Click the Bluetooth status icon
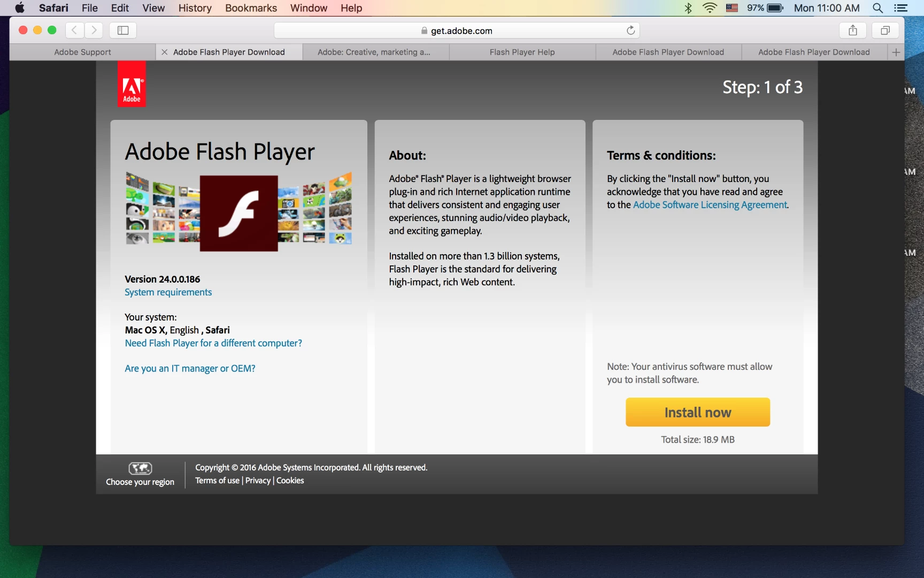924x578 pixels. tap(688, 7)
